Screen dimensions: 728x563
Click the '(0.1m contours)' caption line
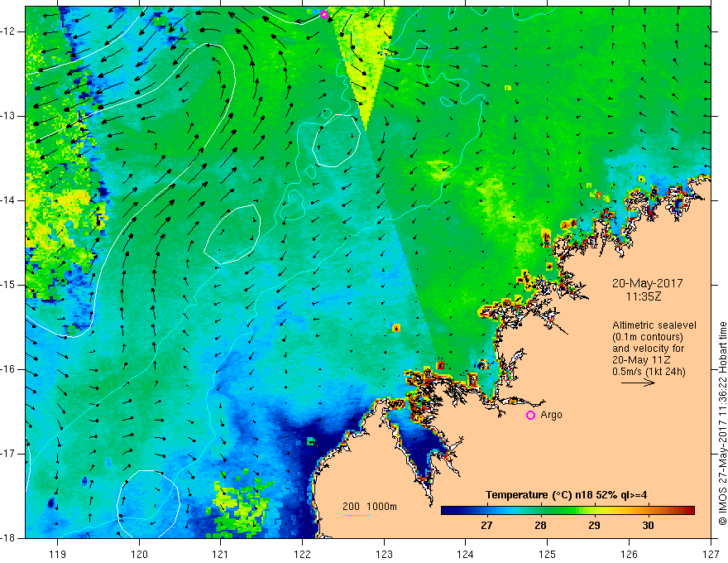648,337
